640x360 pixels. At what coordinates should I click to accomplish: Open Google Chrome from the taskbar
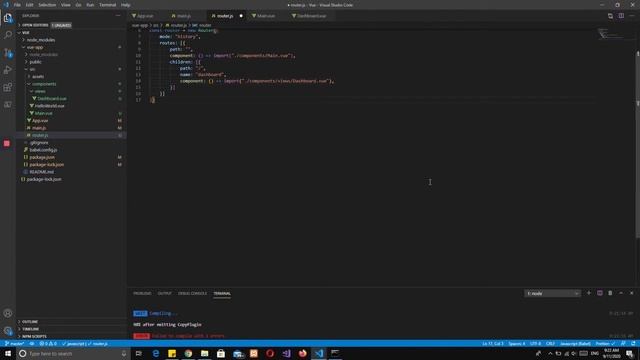click(x=188, y=353)
